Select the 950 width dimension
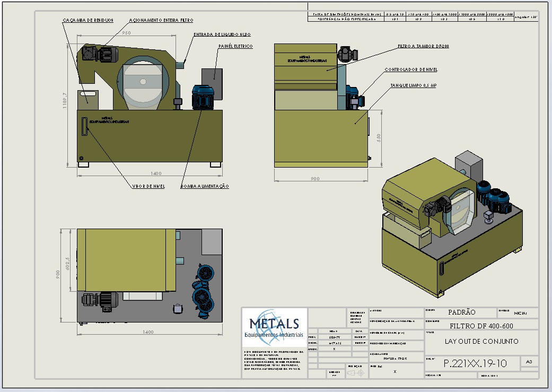 pyautogui.click(x=126, y=33)
